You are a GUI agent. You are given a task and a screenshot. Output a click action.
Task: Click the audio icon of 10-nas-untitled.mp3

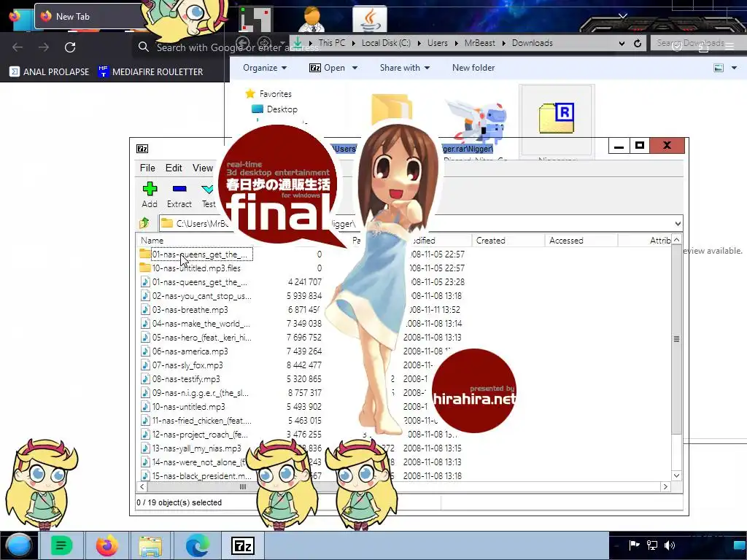point(145,407)
